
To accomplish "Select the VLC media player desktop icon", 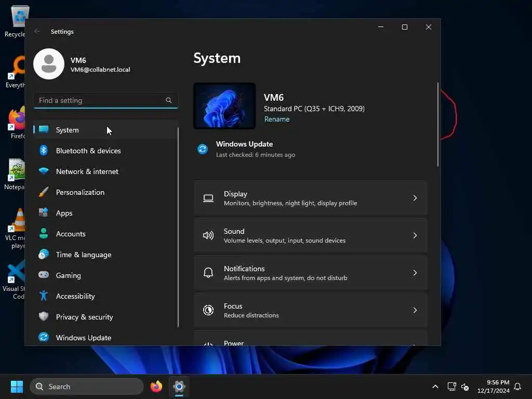I will point(15,229).
